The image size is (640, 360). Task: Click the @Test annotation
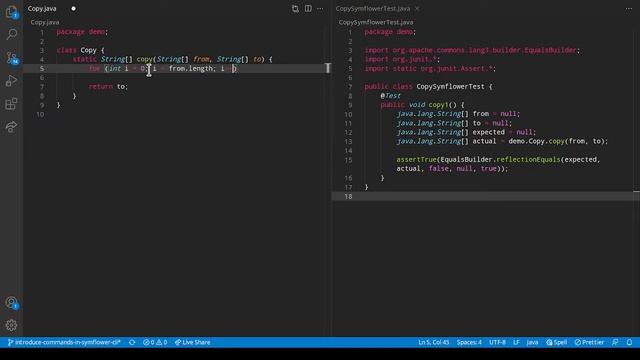pyautogui.click(x=391, y=96)
